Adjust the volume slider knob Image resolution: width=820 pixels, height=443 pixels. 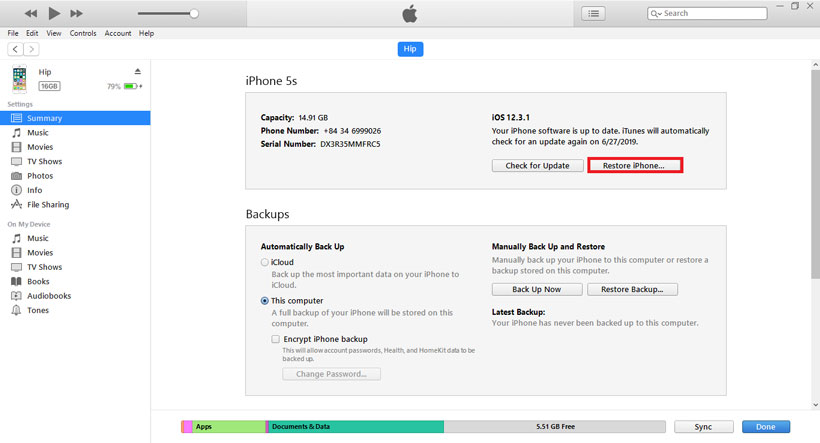(x=194, y=14)
